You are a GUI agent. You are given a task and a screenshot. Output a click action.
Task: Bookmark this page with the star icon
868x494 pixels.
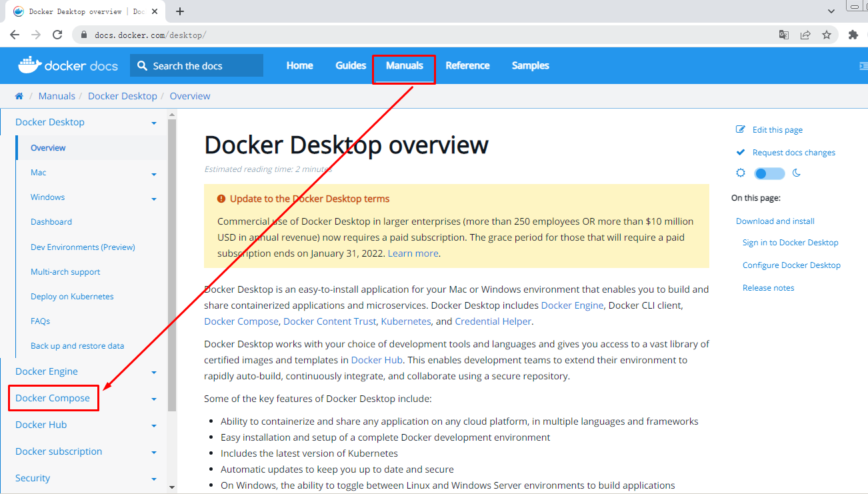pos(827,35)
